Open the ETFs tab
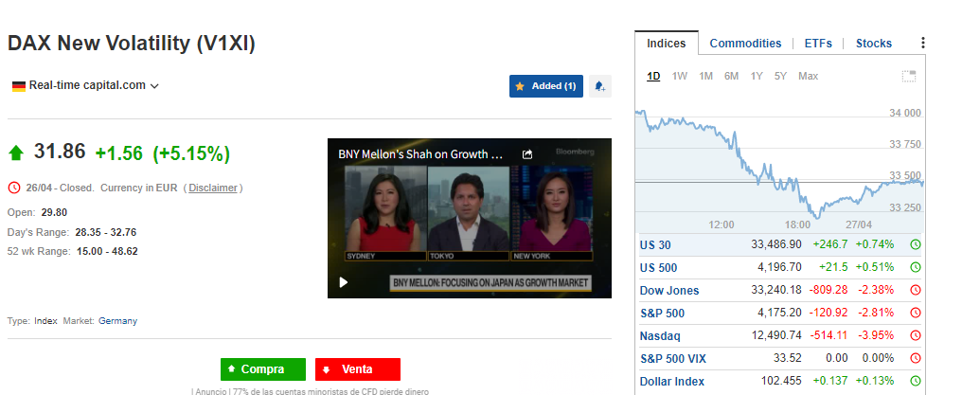The height and width of the screenshot is (395, 980). pos(818,44)
